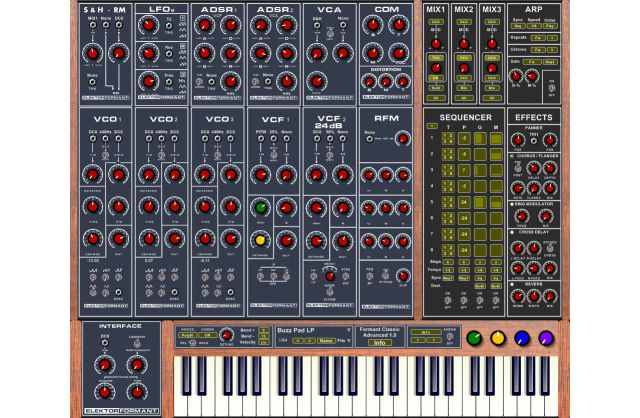Click the green knob in VCF 1 module

point(260,207)
